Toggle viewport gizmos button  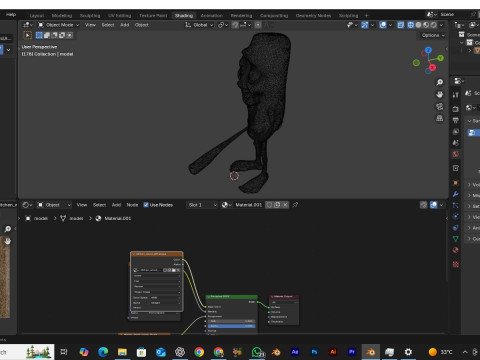point(365,25)
